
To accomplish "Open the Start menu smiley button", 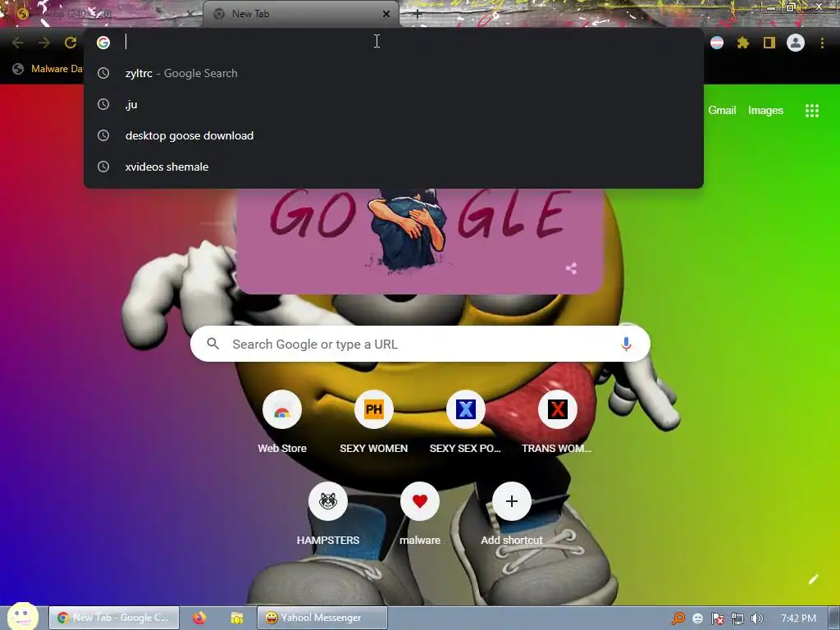I will coord(22,616).
